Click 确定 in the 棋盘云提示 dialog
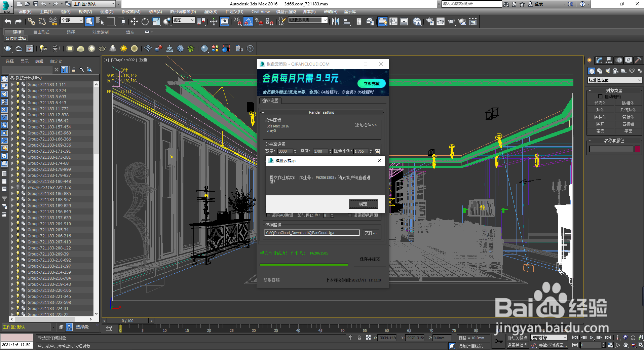Screen dimensions: 644x350 click(x=363, y=204)
